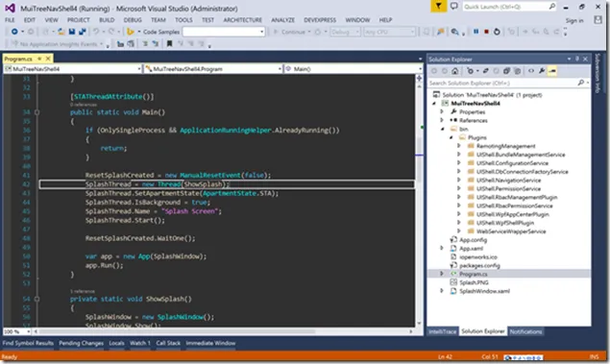Image resolution: width=610 pixels, height=364 pixels.
Task: Open Properties wrench icon in Solution Explorer
Action: pyautogui.click(x=542, y=71)
